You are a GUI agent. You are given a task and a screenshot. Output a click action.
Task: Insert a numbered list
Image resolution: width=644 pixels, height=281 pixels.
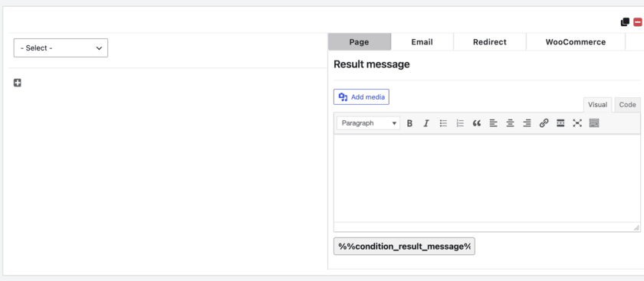(460, 123)
